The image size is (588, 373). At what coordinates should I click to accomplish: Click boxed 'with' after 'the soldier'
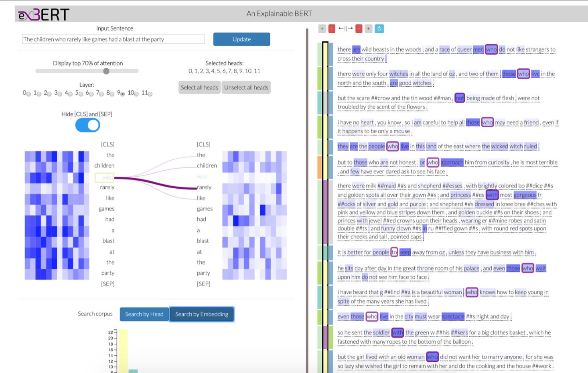[x=397, y=332]
